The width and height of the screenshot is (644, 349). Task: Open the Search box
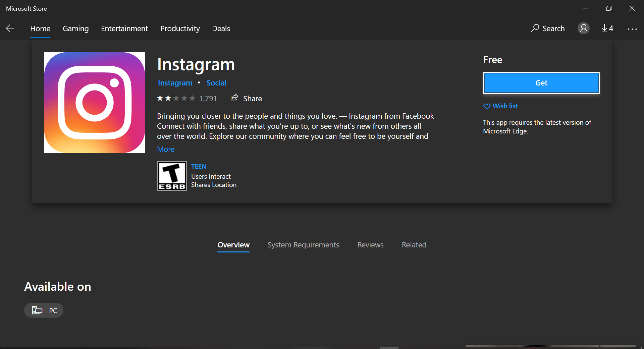548,28
